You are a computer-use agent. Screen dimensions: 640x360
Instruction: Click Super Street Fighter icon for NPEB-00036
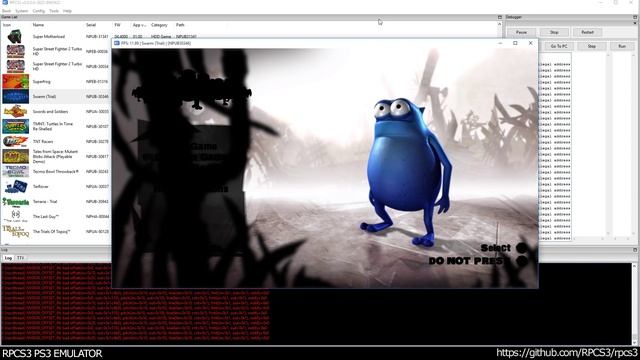click(x=15, y=51)
